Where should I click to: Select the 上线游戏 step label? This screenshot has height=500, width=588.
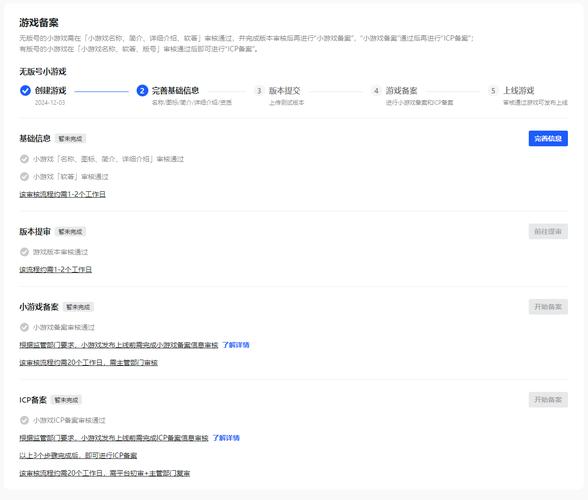pos(519,90)
